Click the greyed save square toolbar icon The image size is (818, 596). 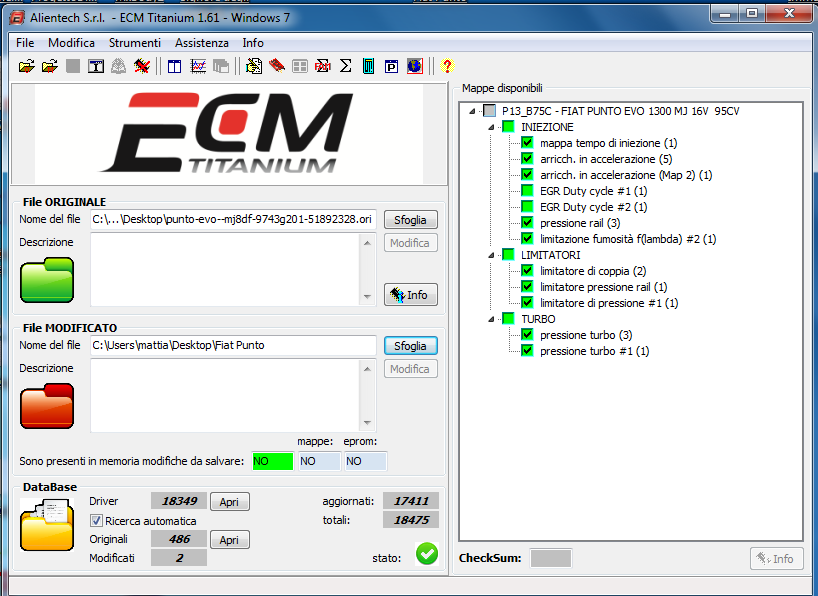(x=73, y=66)
